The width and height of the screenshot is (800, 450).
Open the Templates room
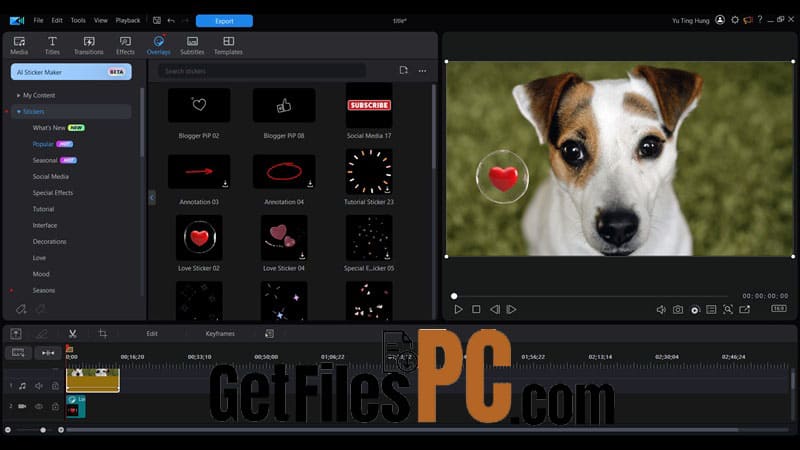(229, 45)
